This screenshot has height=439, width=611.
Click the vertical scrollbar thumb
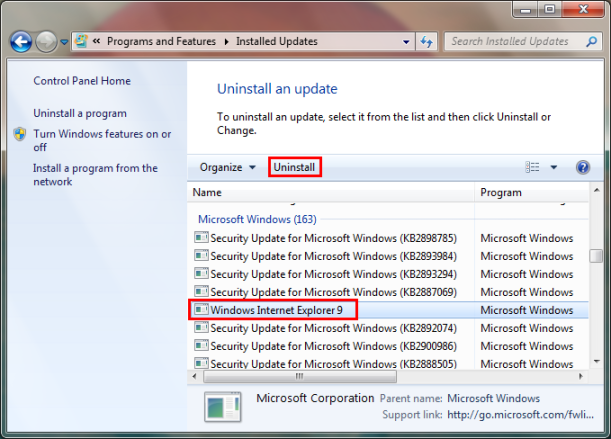(x=596, y=256)
